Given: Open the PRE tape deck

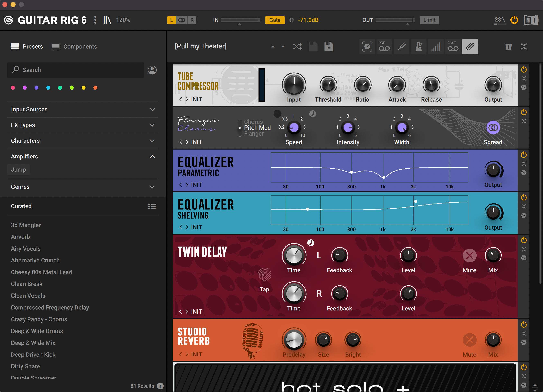Looking at the screenshot, I should click(x=384, y=46).
